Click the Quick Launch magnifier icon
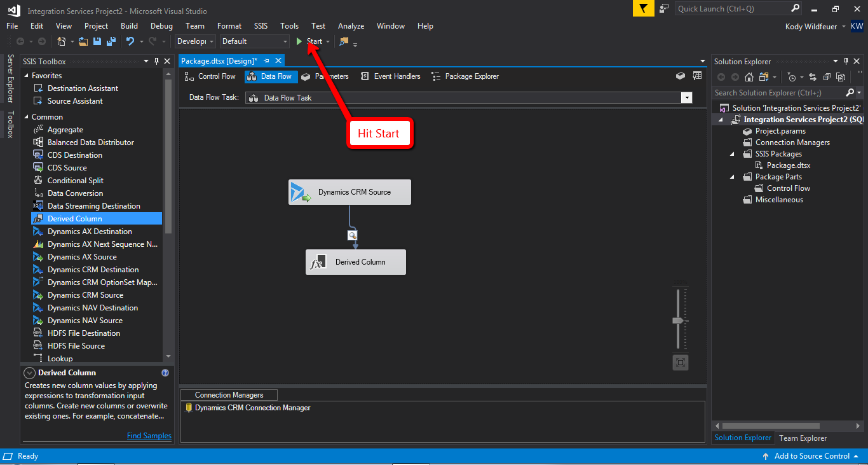The width and height of the screenshot is (868, 465). 796,8
